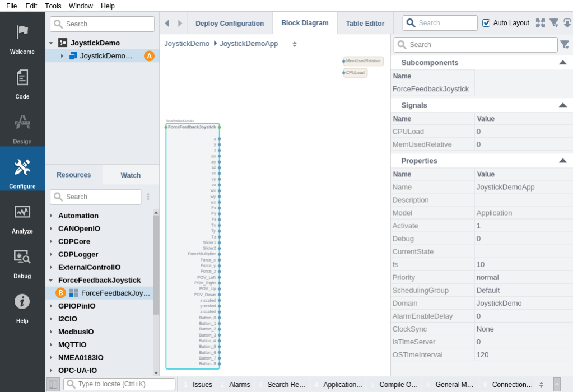
Task: Collapse the Subcomponents section
Action: point(562,63)
